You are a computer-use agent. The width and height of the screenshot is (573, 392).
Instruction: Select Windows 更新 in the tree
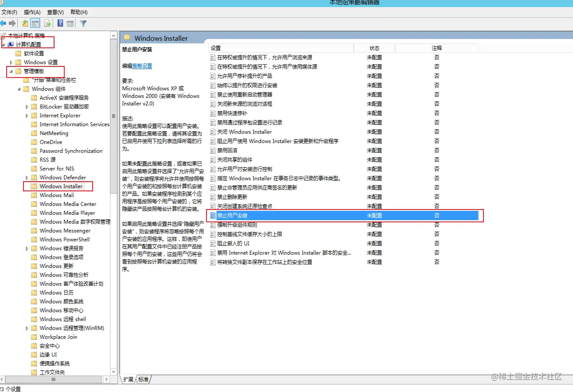point(57,266)
